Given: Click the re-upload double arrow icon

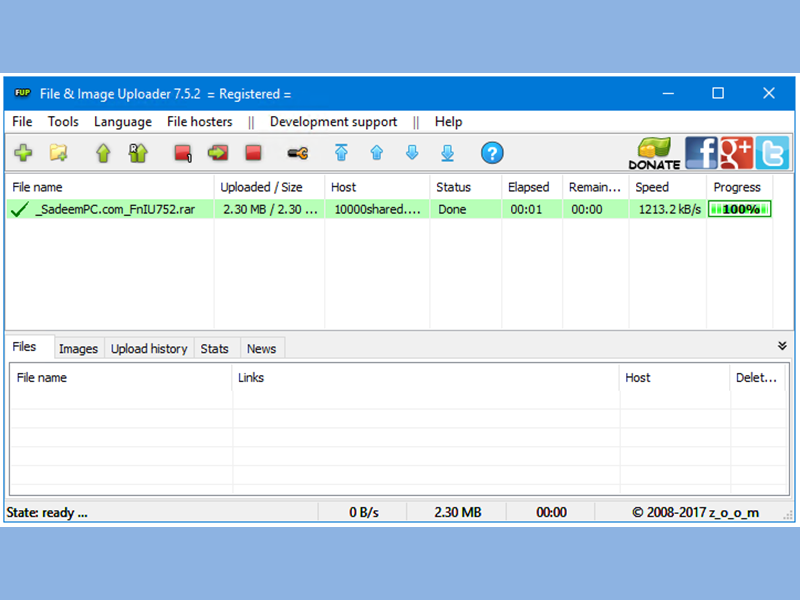Looking at the screenshot, I should click(x=138, y=153).
